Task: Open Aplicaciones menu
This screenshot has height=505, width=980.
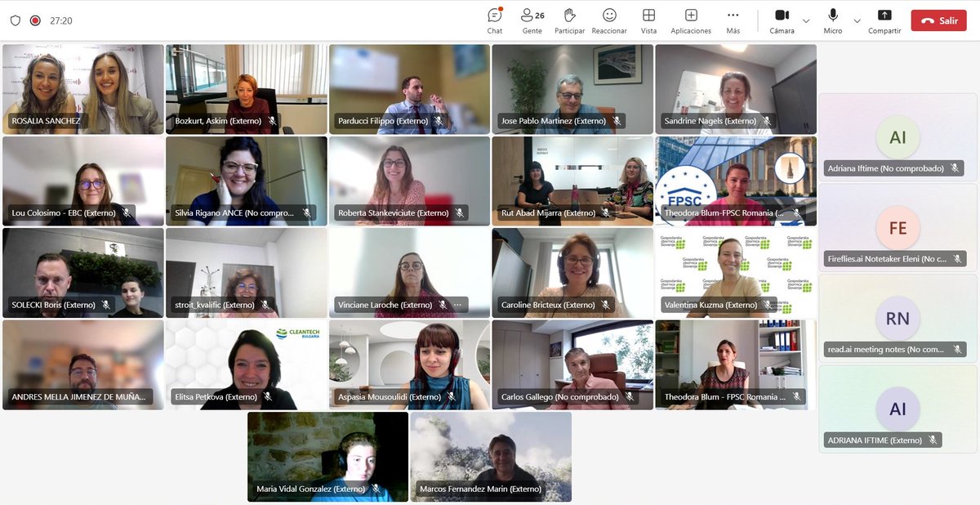Action: [x=691, y=20]
